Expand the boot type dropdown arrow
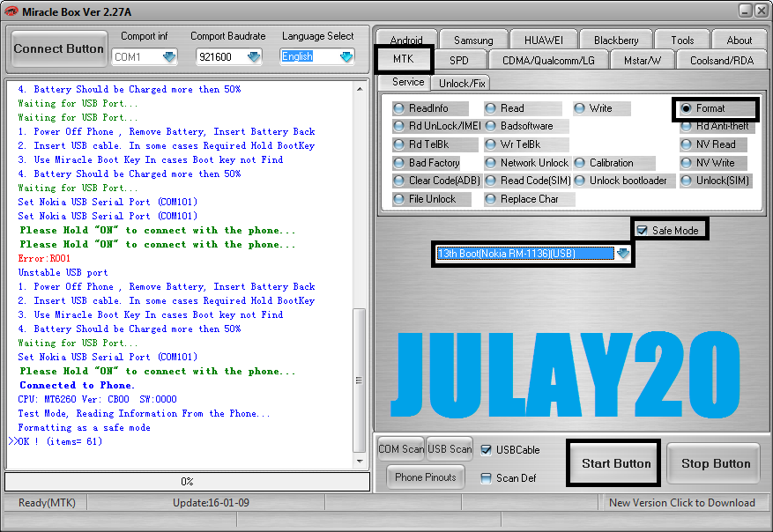The height and width of the screenshot is (532, 773). [623, 253]
